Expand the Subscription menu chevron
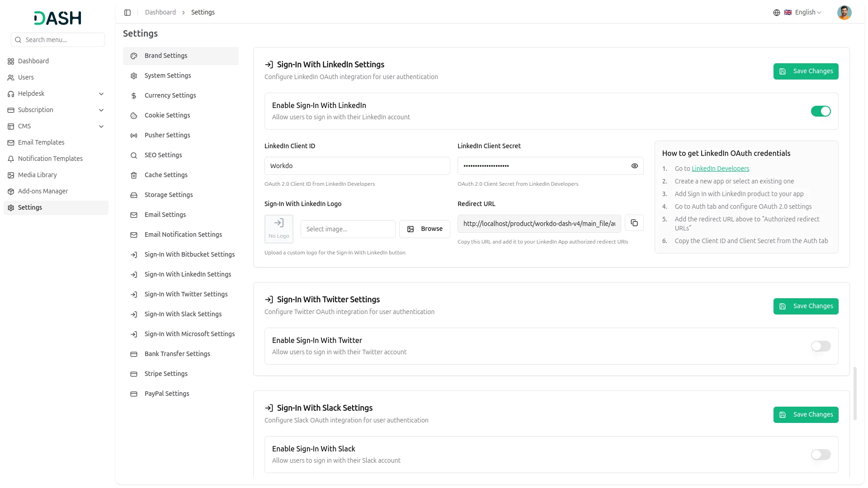Screen dimensions: 868x488 pyautogui.click(x=101, y=110)
